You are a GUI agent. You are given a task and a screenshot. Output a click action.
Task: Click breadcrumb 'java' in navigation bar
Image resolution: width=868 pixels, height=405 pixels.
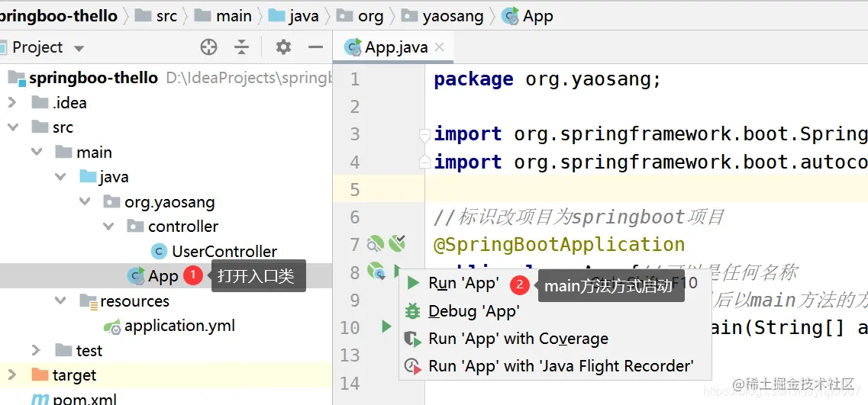point(304,16)
